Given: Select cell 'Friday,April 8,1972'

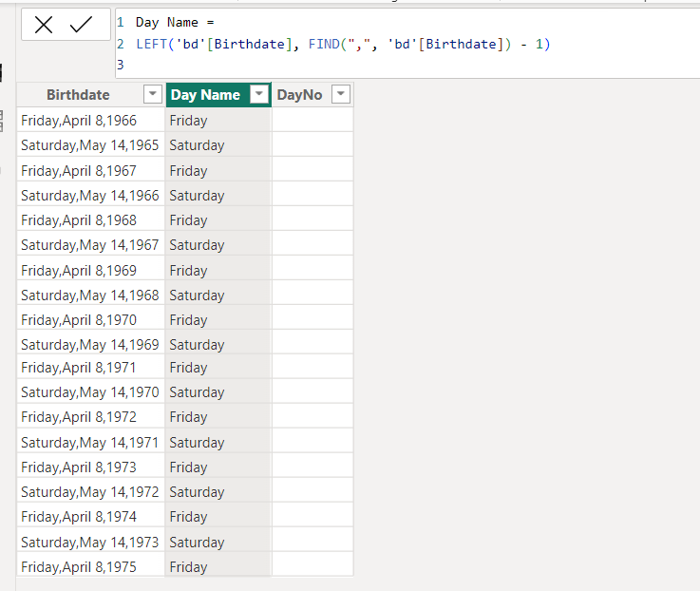Looking at the screenshot, I should click(91, 416).
